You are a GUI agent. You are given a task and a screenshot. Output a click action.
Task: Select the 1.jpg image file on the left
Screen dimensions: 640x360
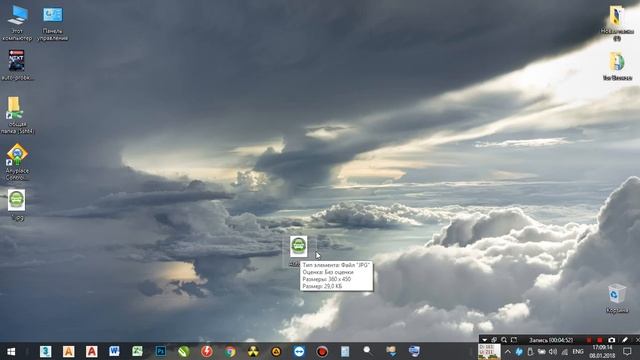click(x=17, y=205)
